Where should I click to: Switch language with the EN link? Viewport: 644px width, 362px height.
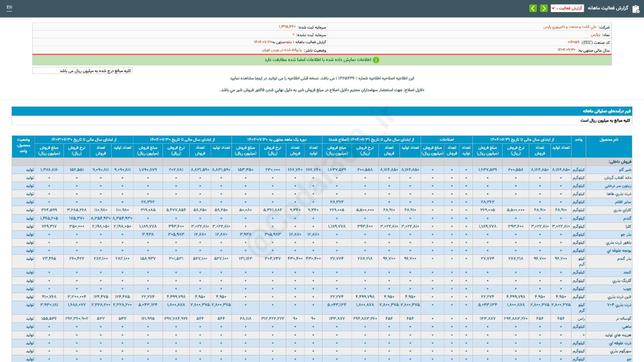point(9,8)
